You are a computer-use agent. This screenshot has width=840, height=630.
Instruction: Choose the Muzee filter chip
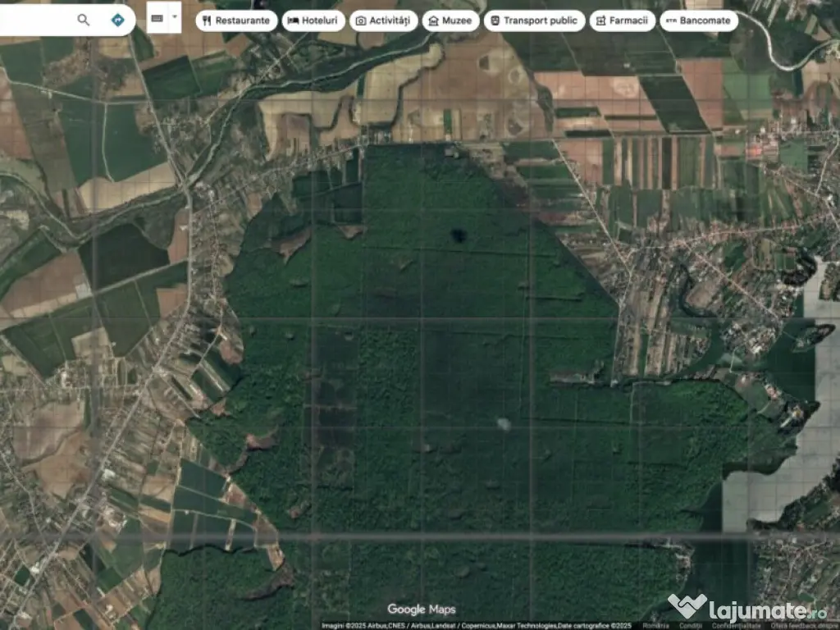pos(450,21)
